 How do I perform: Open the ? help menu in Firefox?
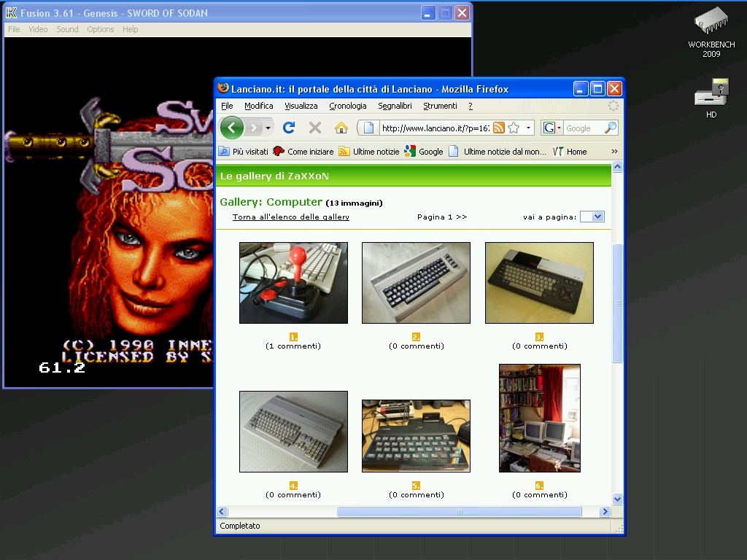[x=471, y=106]
